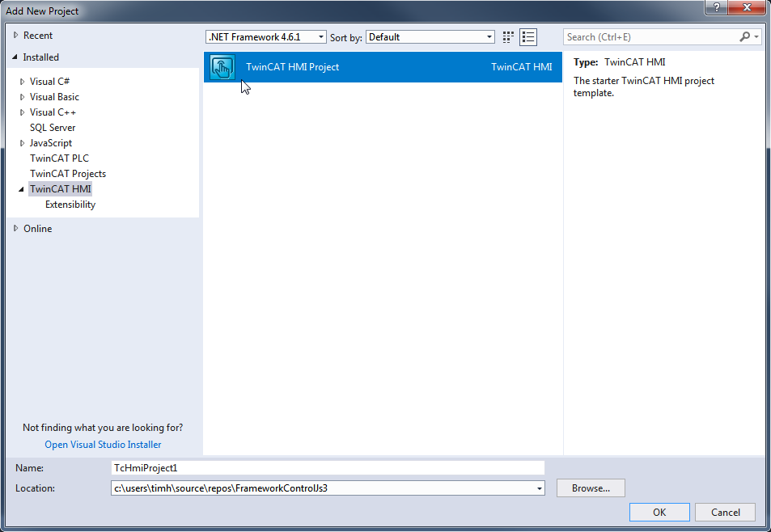This screenshot has width=771, height=532.
Task: Switch to small icons view
Action: pyautogui.click(x=508, y=37)
